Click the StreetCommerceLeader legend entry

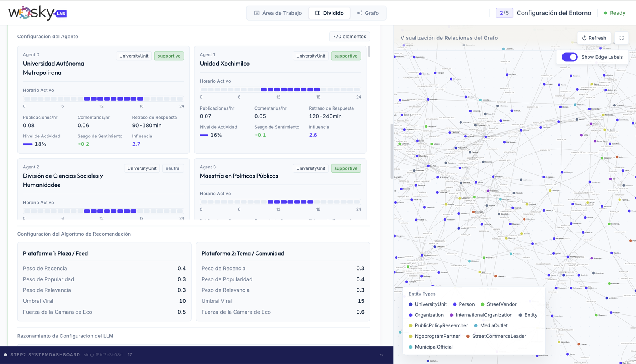(x=498, y=336)
